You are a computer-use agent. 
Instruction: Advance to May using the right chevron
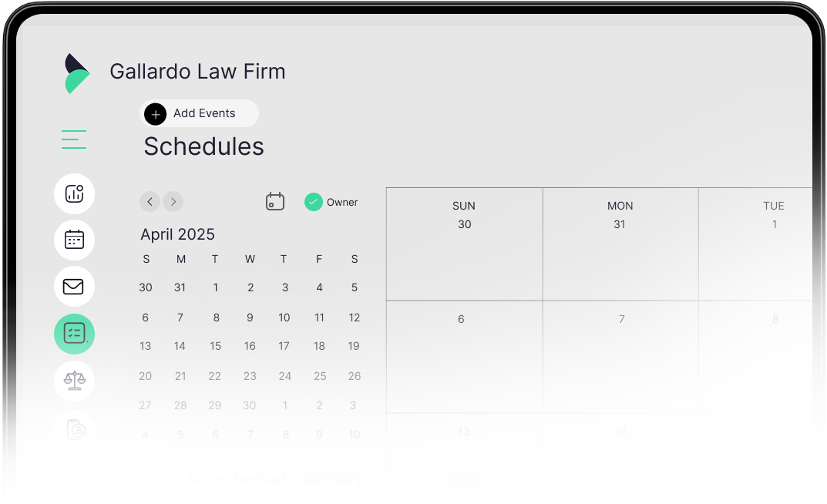pyautogui.click(x=173, y=201)
